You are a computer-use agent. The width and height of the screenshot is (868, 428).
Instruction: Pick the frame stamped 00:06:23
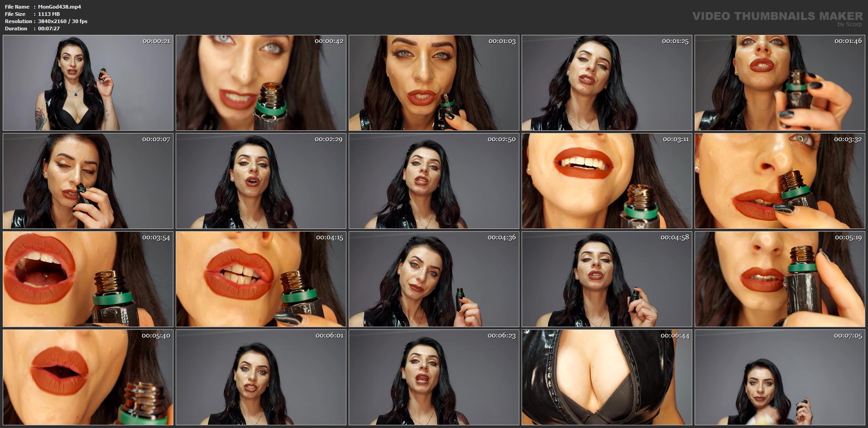(434, 377)
